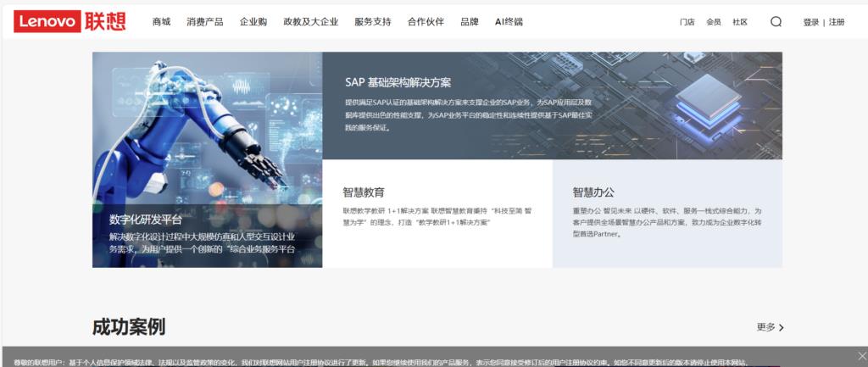Open the 数字化研发平台 robot arm card
The width and height of the screenshot is (868, 367).
coord(207,159)
